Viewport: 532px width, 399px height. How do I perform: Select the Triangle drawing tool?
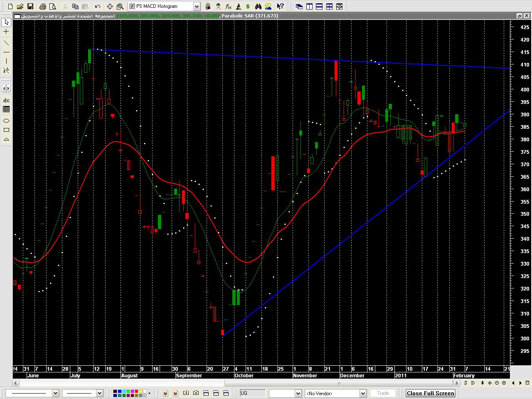coord(6,139)
